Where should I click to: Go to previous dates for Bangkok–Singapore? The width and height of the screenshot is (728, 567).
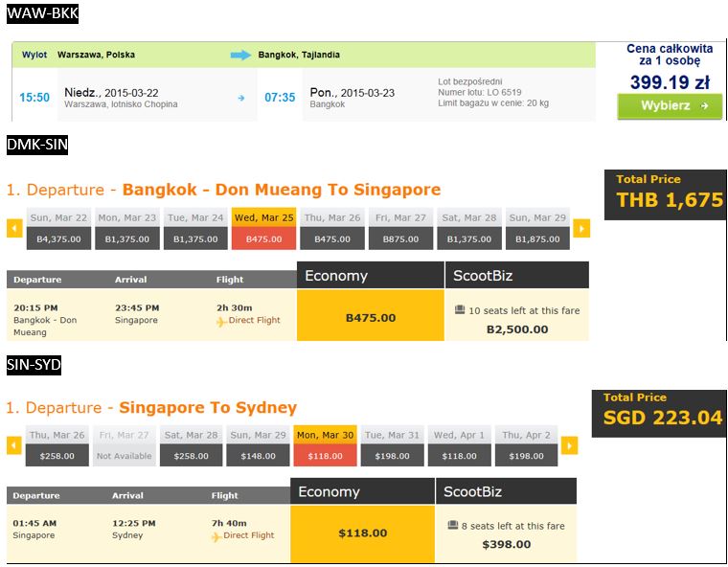tap(14, 229)
